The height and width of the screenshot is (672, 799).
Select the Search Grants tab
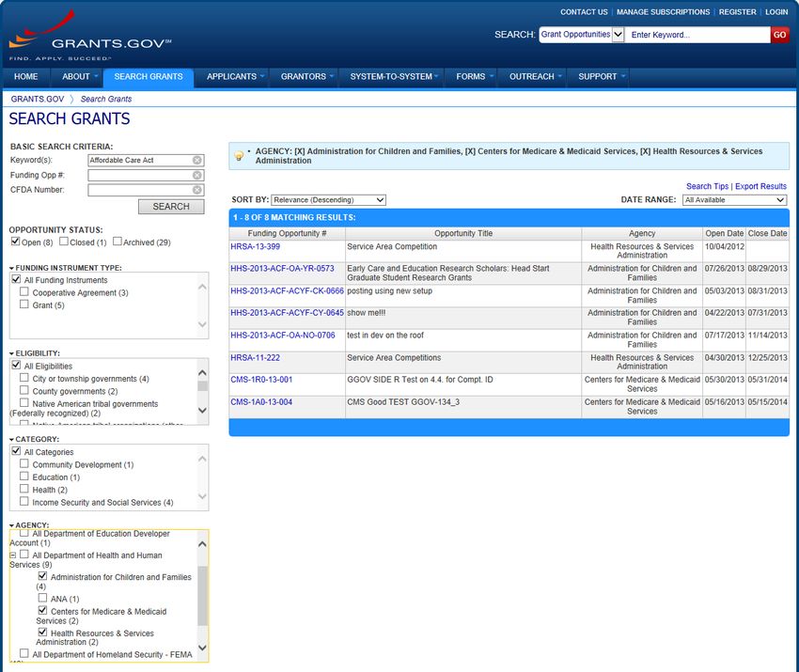coord(149,77)
